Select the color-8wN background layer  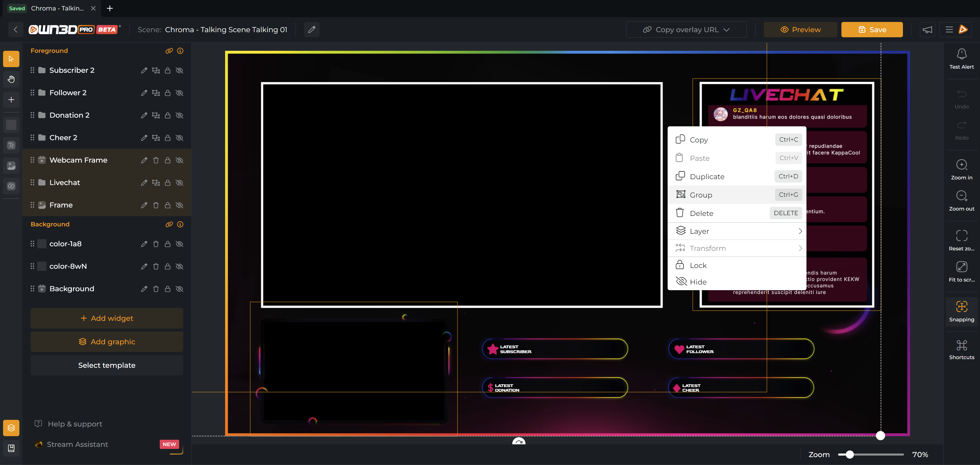pyautogui.click(x=68, y=266)
